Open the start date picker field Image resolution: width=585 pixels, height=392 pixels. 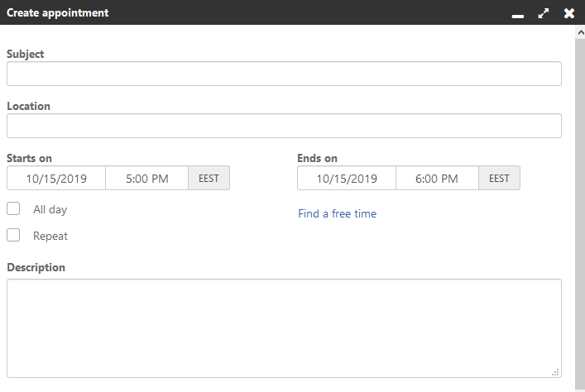coord(56,179)
